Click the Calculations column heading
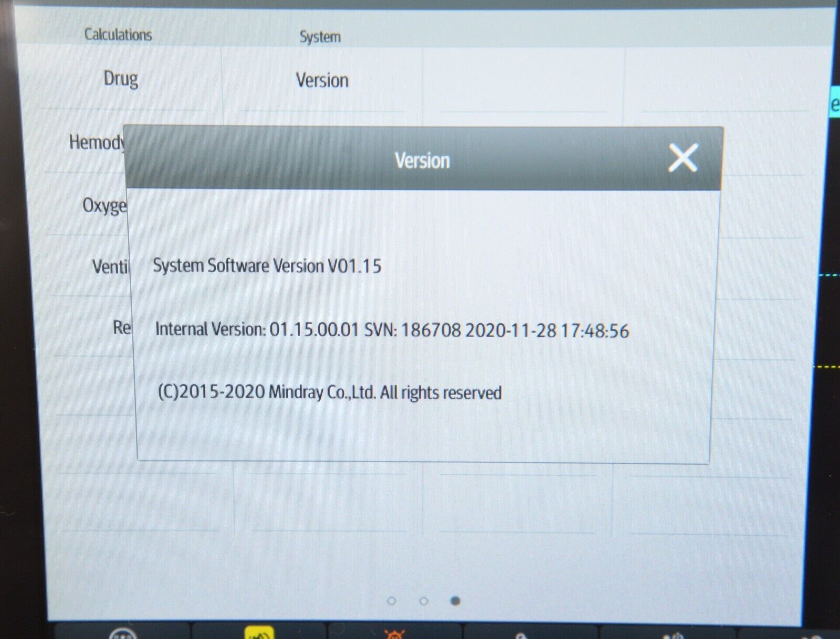 [118, 35]
